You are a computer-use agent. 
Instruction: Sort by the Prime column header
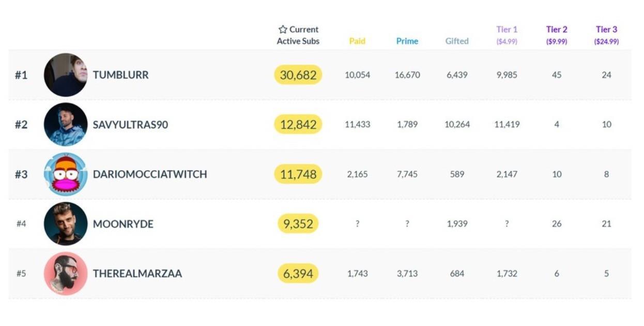(x=407, y=41)
